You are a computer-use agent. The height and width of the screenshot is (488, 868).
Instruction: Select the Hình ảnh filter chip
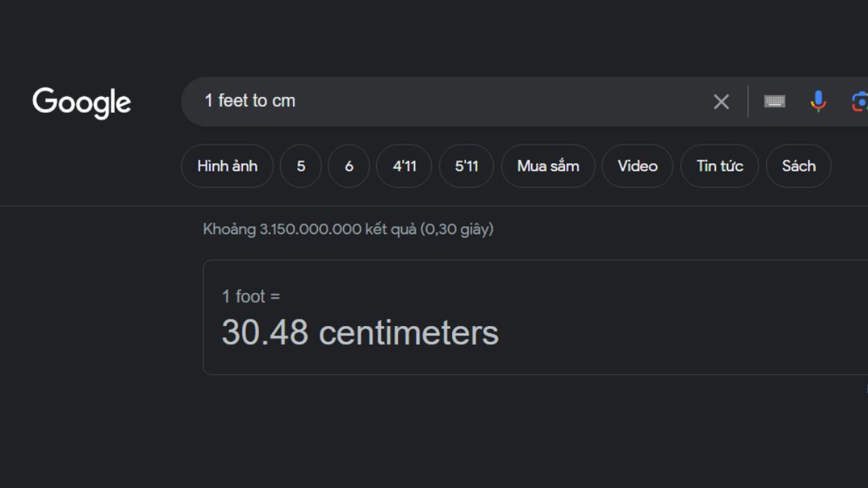[227, 166]
